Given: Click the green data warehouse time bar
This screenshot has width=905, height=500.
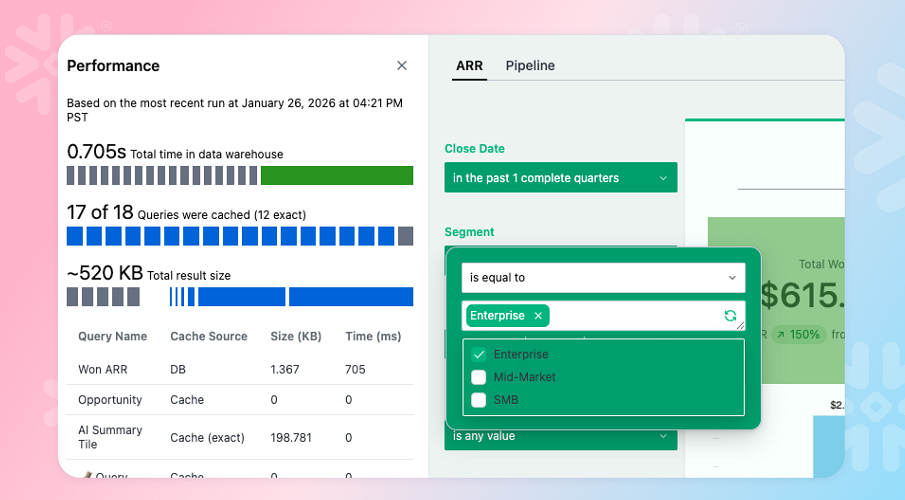Looking at the screenshot, I should (336, 176).
